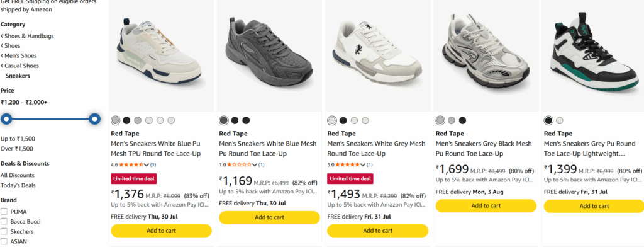Check the Skechers brand checkbox
Image resolution: width=644 pixels, height=247 pixels.
click(4, 231)
